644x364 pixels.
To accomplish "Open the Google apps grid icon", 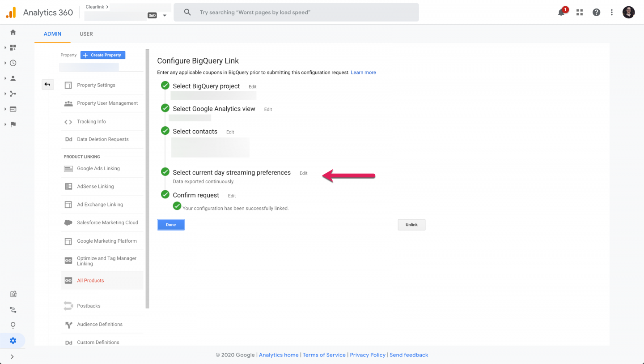I will pos(580,13).
